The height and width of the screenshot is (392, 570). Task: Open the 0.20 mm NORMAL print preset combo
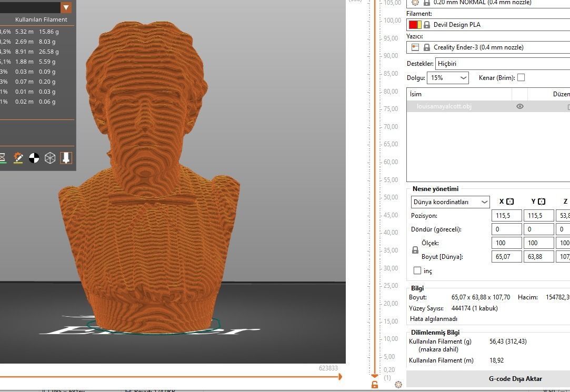488,3
